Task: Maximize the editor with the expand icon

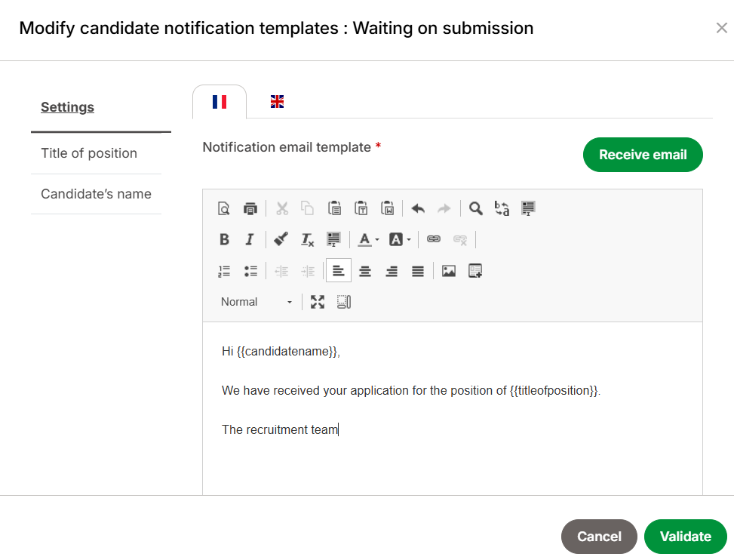Action: (318, 302)
